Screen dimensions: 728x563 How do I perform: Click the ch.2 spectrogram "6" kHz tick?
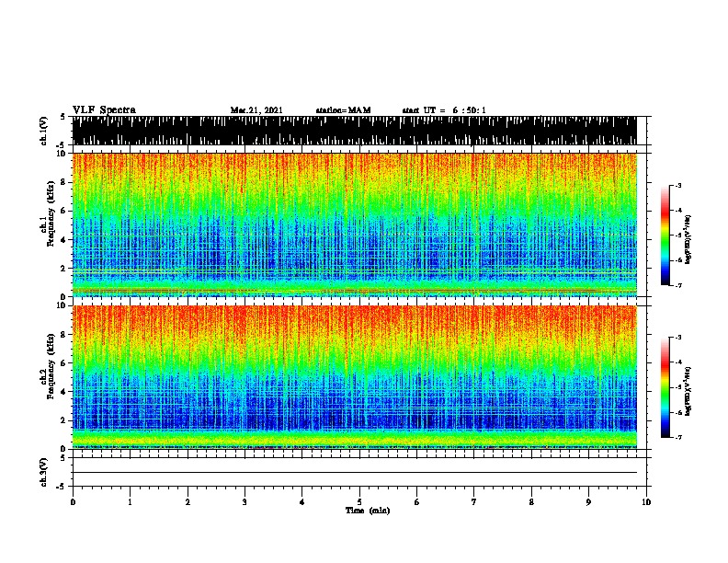63,362
